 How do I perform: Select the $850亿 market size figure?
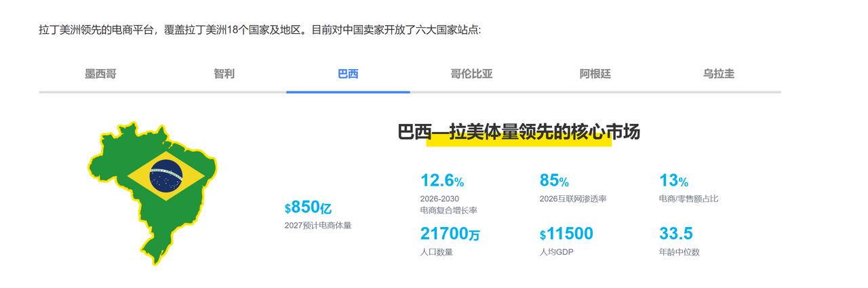click(x=309, y=208)
